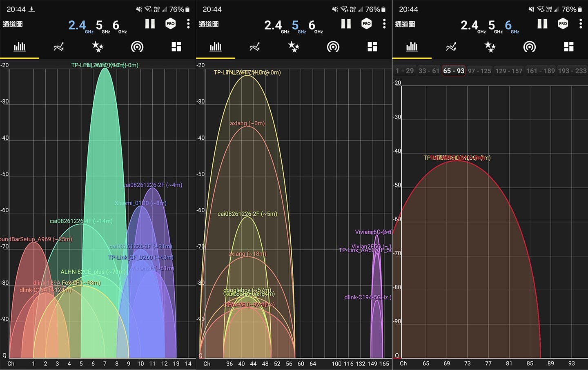This screenshot has width=588, height=370.
Task: Select the 97 - 125 channel range tab
Action: (479, 71)
